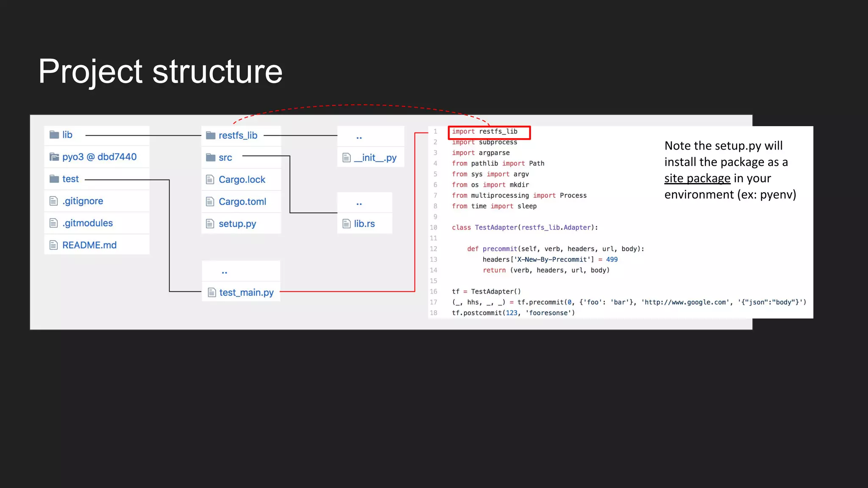Viewport: 868px width, 488px height.
Task: Open the README.md file link
Action: pyautogui.click(x=89, y=245)
